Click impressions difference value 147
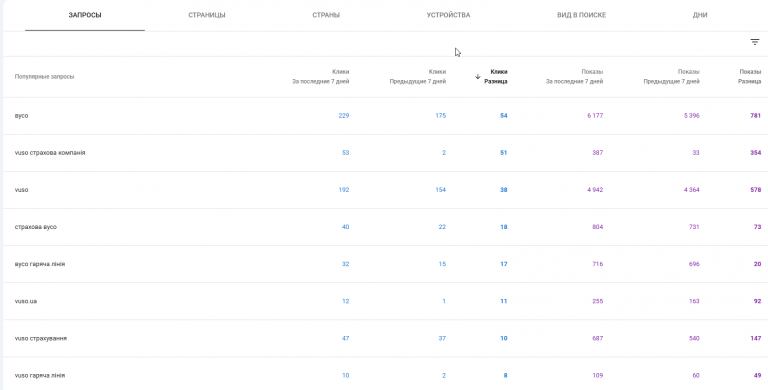The image size is (768, 390). click(x=756, y=338)
